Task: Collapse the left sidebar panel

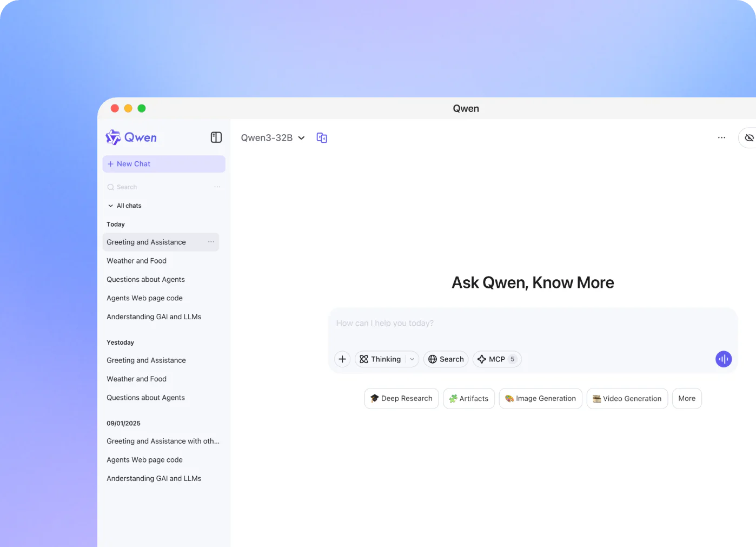Action: (x=216, y=137)
